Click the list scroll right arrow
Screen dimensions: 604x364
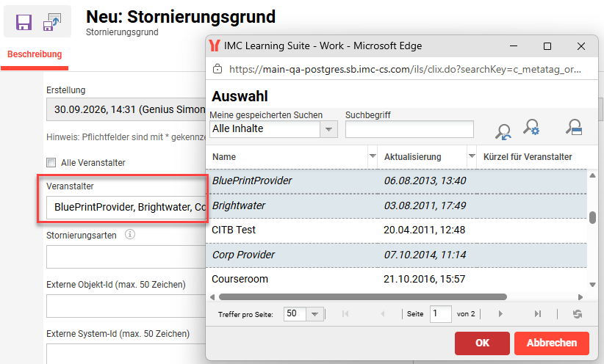point(580,297)
